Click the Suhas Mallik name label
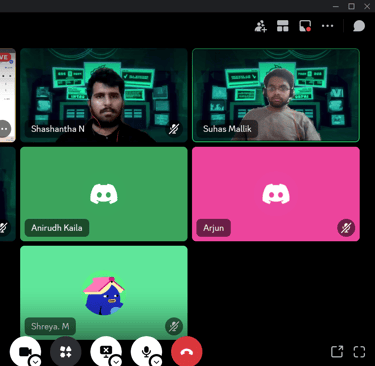 tap(227, 129)
